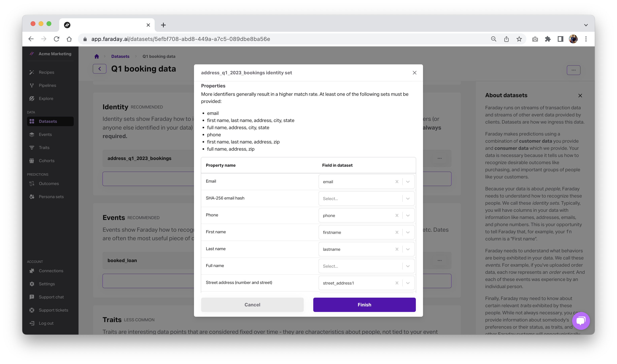This screenshot has height=364, width=617.
Task: Clear the email field selection
Action: 397,182
